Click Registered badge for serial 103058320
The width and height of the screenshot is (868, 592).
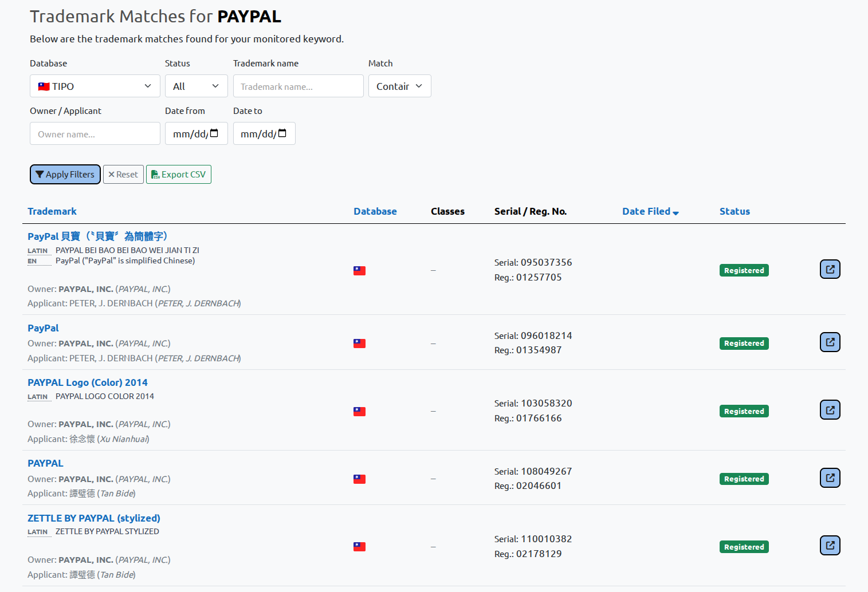tap(744, 411)
